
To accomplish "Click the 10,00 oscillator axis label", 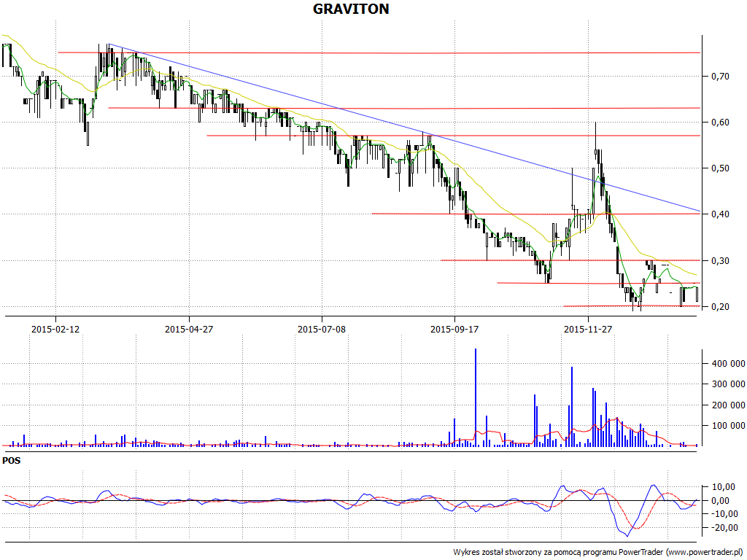I will click(724, 487).
